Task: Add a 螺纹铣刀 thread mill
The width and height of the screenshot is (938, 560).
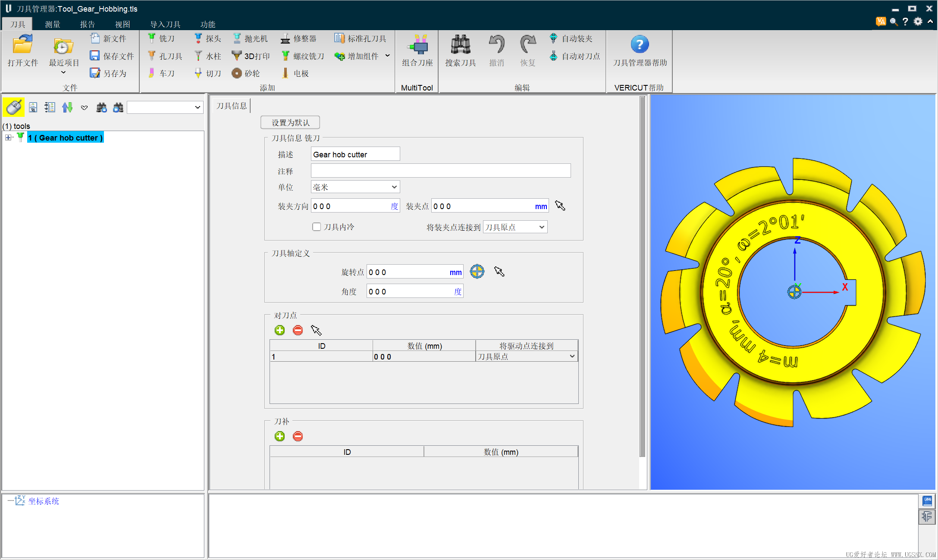Action: point(303,56)
